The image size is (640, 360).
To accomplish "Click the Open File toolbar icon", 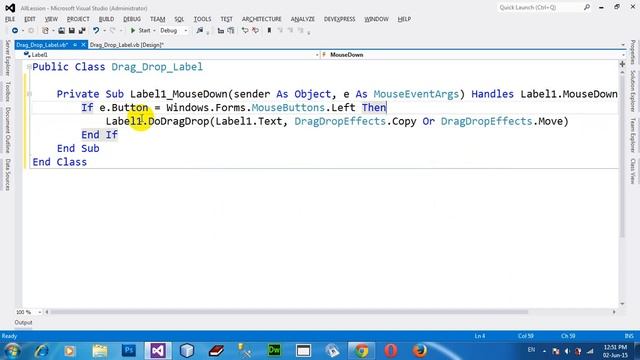I will pyautogui.click(x=61, y=31).
